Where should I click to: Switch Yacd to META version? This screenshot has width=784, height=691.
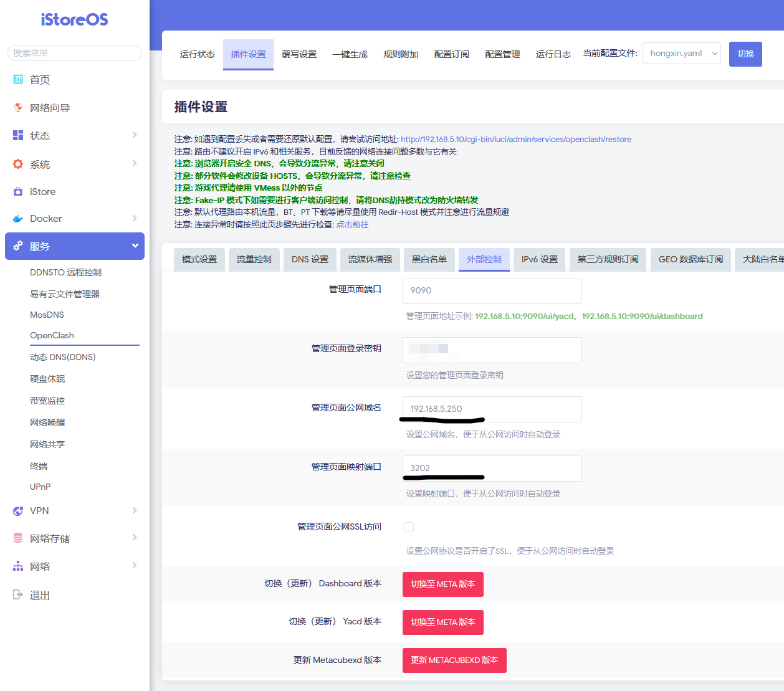(443, 622)
